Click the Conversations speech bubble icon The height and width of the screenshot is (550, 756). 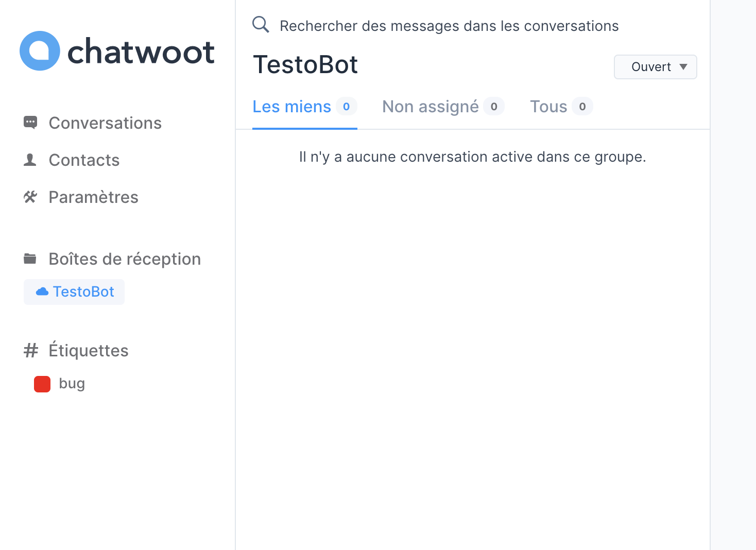pyautogui.click(x=30, y=123)
